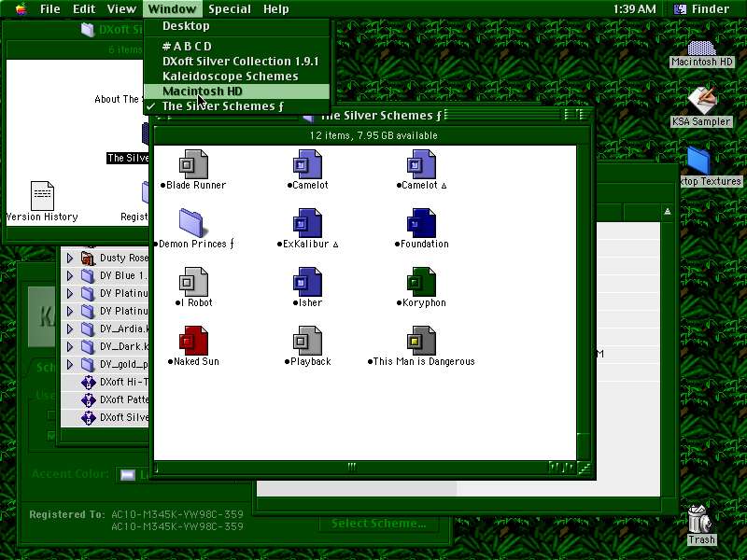Click the DV_gold folder icon in list
The image size is (747, 560).
pyautogui.click(x=88, y=365)
